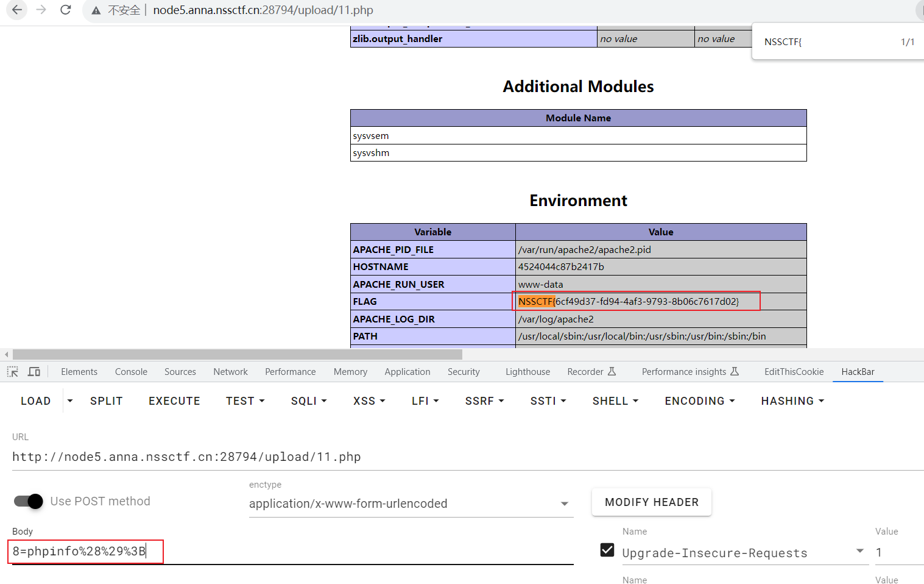Open the SHELL dropdown menu

pos(615,401)
